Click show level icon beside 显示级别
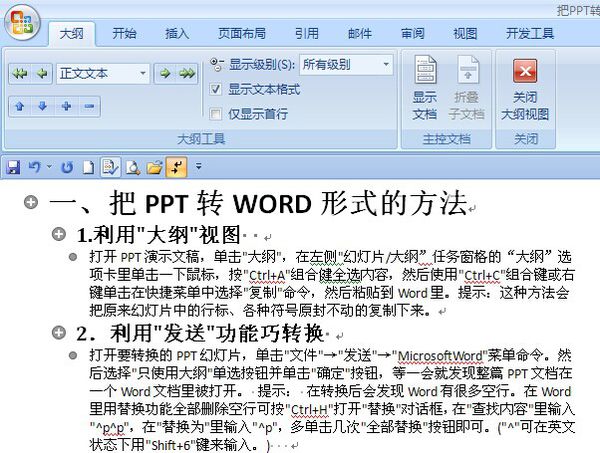Screen dimensions: 600x453 pyautogui.click(x=217, y=65)
